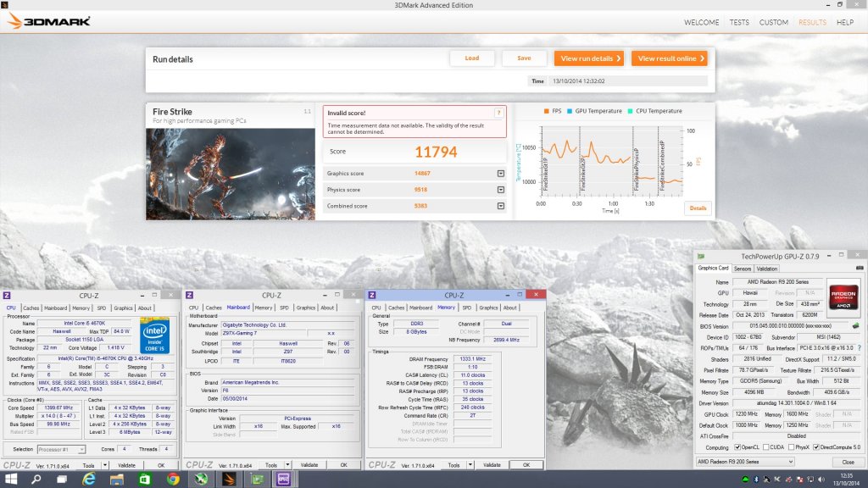868x488 pixels.
Task: Switch to CPU-Z via its purple taskbar icon
Action: tap(284, 480)
